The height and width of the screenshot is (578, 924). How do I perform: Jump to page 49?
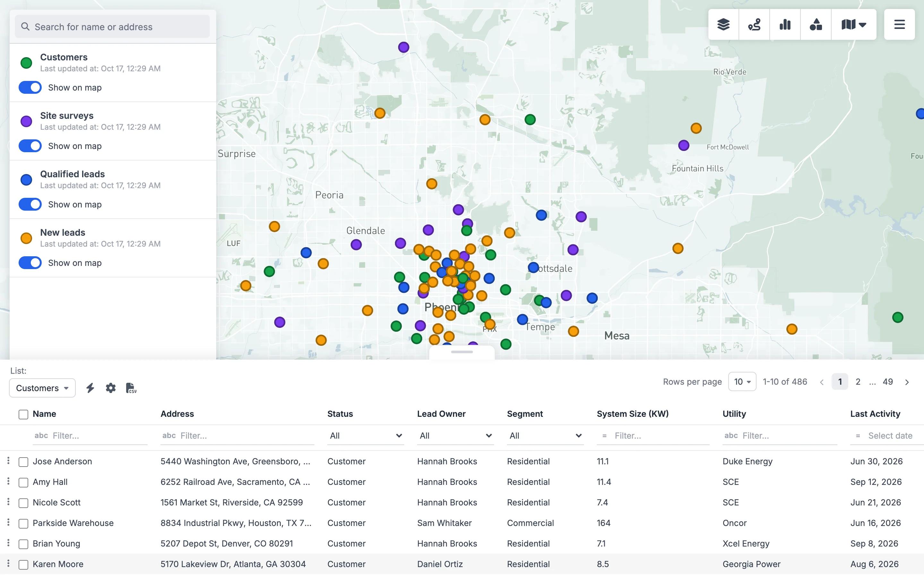coord(888,381)
